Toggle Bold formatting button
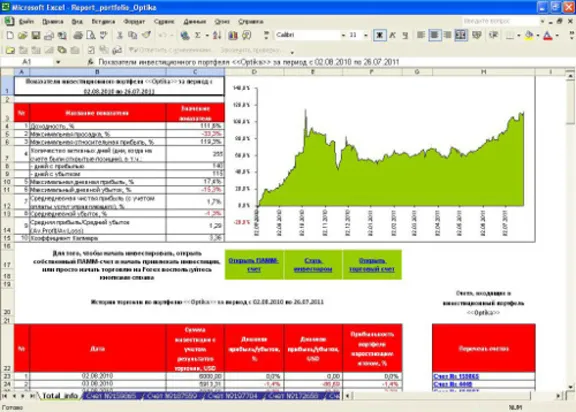576x412 pixels. pyautogui.click(x=379, y=35)
